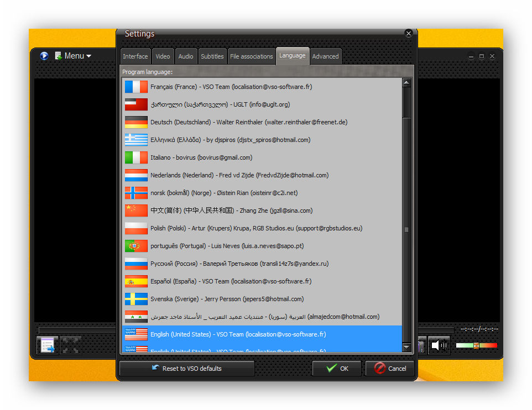Viewport: 532px width, 410px height.
Task: Maximize the media player window
Action: tap(482, 56)
